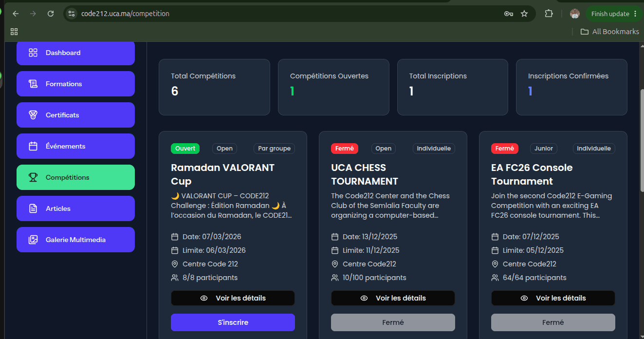Click the Compétitions Ouvertes stat card

333,87
